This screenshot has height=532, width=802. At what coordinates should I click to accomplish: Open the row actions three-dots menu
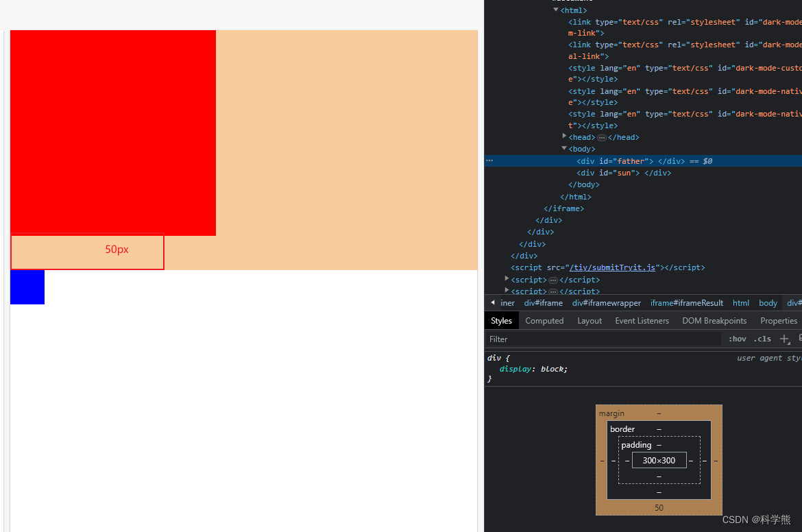point(489,160)
